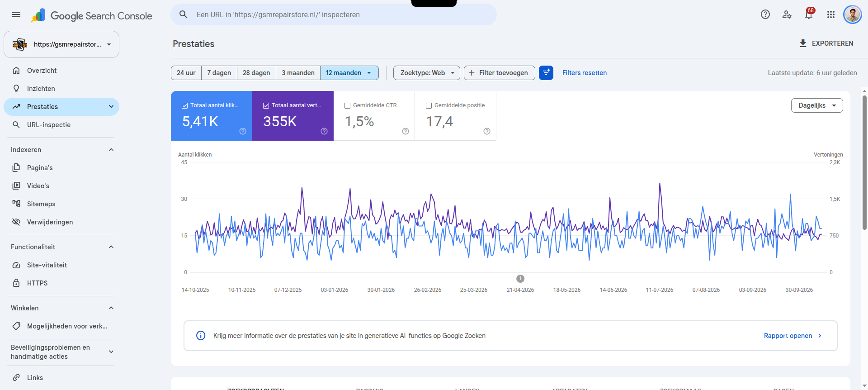The image size is (868, 390).
Task: Click the annotation marker at 21-04-2026
Action: point(520,279)
